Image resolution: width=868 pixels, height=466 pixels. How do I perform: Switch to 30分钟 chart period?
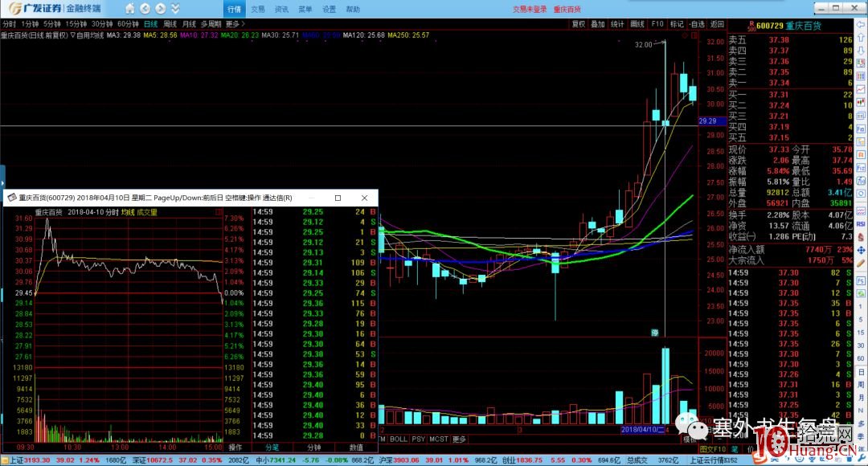[102, 24]
